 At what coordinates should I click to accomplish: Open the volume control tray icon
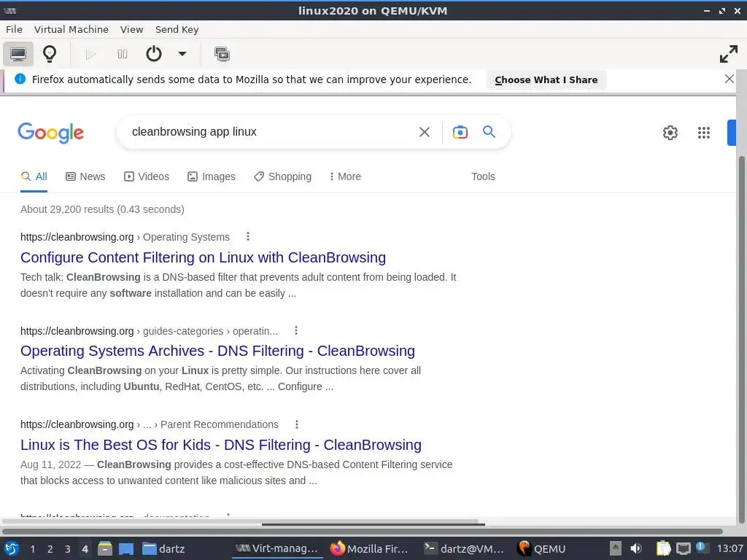(x=636, y=548)
